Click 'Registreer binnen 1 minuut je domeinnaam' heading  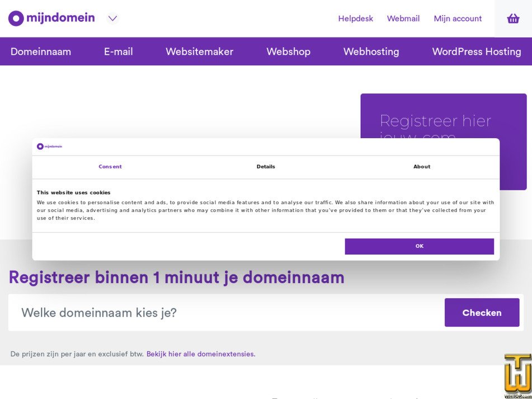(176, 277)
